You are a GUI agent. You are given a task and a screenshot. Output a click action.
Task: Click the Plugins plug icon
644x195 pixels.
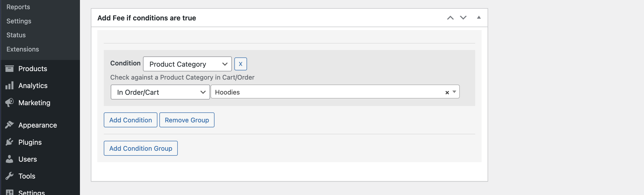click(x=9, y=142)
